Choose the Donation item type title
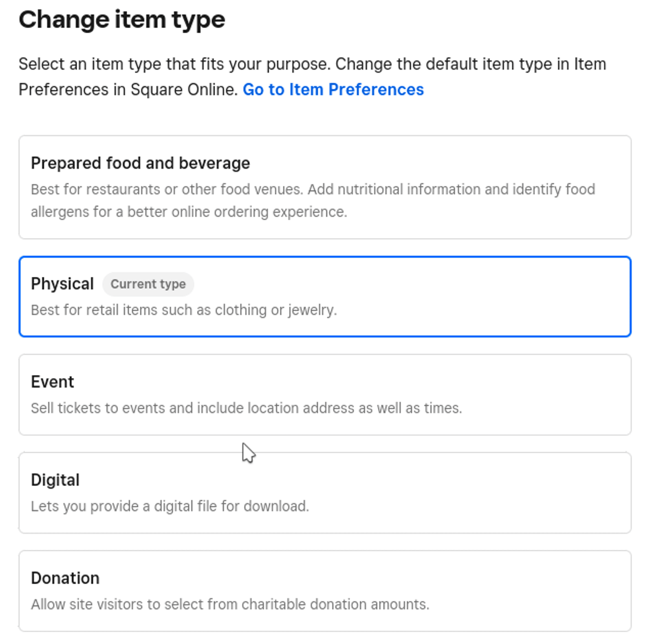 pyautogui.click(x=65, y=578)
